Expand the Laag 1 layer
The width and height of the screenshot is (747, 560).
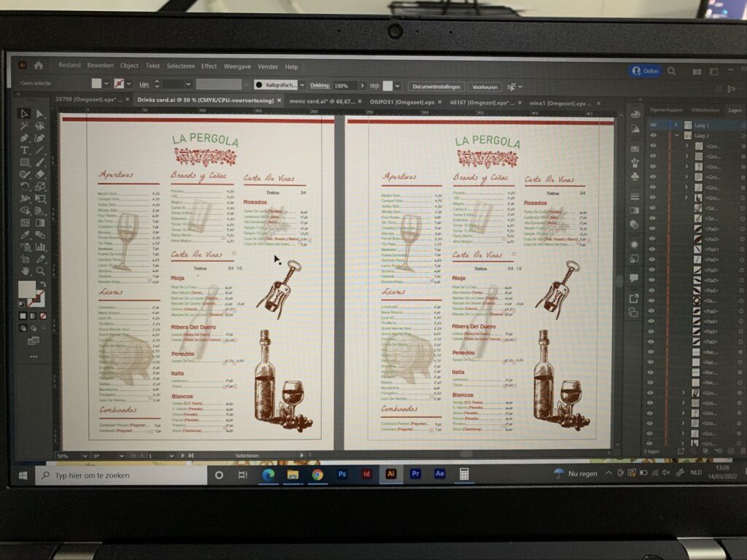click(676, 125)
